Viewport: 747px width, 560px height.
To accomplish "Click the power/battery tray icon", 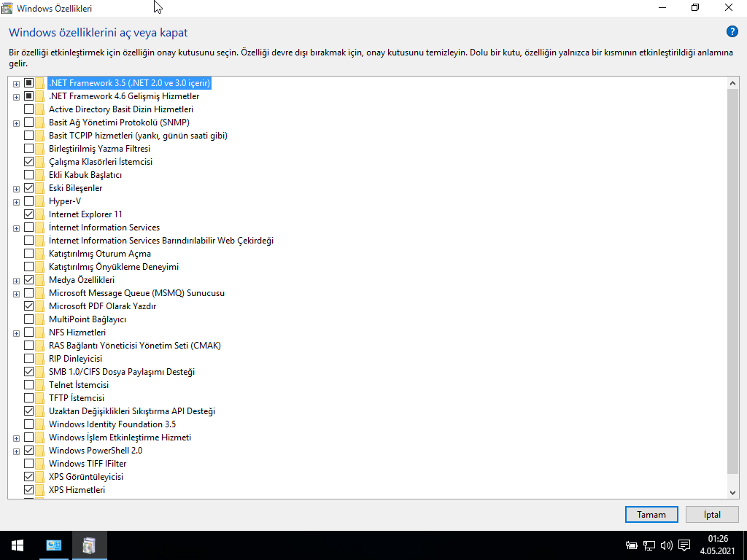I will [x=631, y=545].
